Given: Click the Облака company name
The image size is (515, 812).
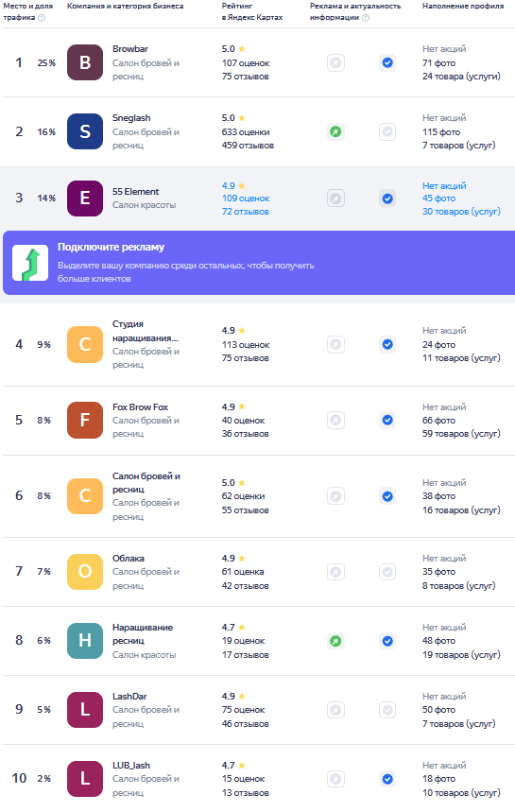Looking at the screenshot, I should tap(129, 559).
